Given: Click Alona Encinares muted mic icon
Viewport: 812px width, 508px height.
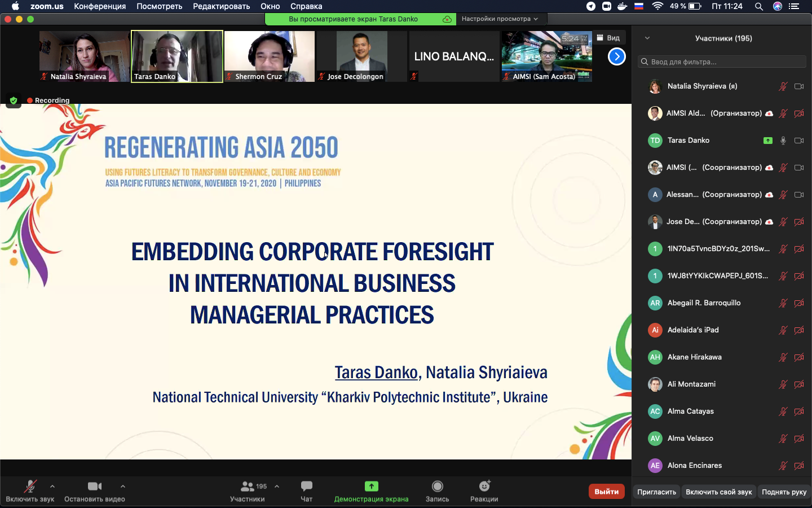Looking at the screenshot, I should pyautogui.click(x=783, y=466).
